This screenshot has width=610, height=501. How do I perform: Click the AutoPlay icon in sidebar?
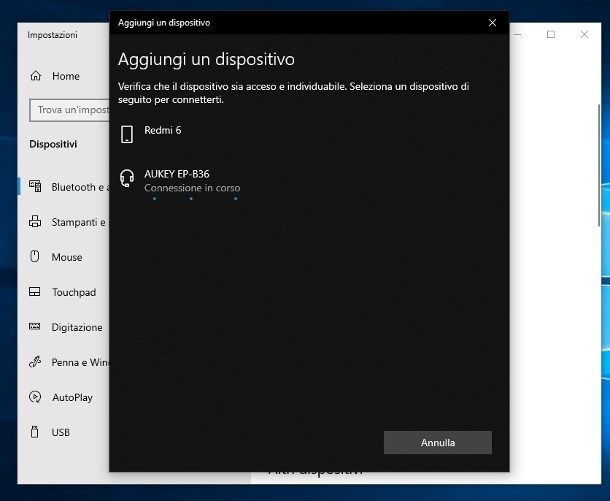(35, 397)
